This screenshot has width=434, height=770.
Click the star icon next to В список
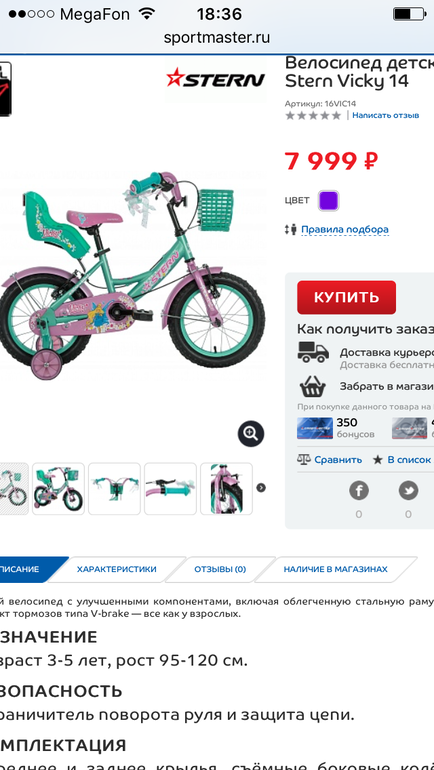coord(378,460)
